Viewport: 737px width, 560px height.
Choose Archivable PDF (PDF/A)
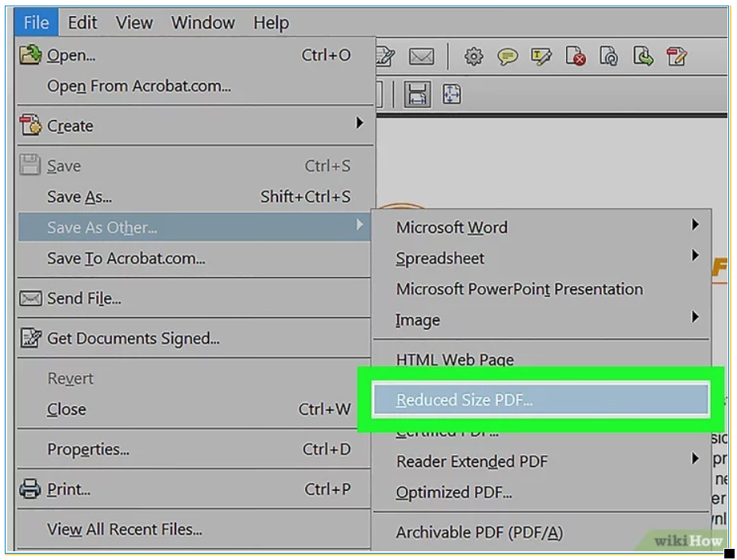[542, 533]
